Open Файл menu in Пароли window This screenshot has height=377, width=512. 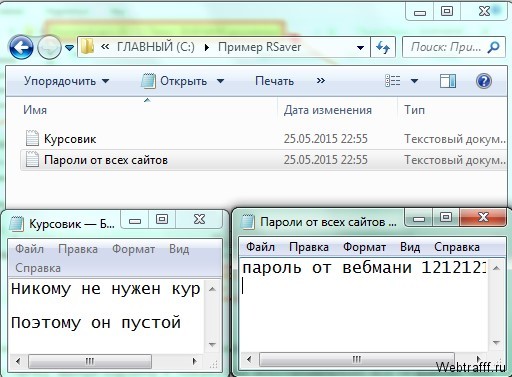[260, 247]
